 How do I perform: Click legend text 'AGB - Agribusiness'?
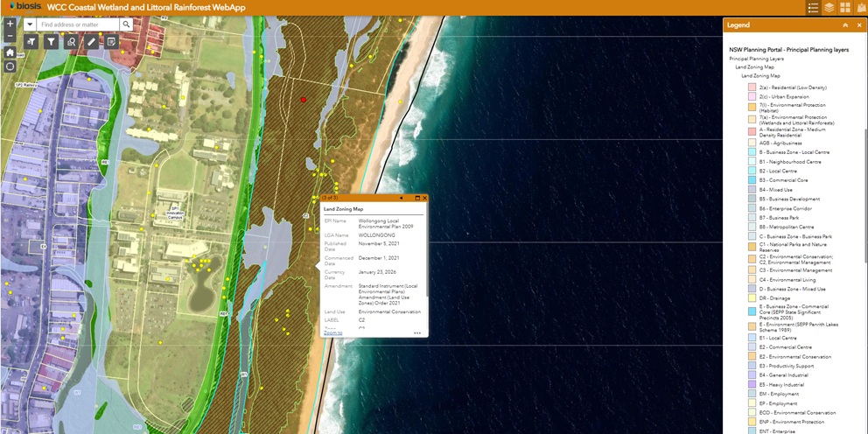(780, 143)
